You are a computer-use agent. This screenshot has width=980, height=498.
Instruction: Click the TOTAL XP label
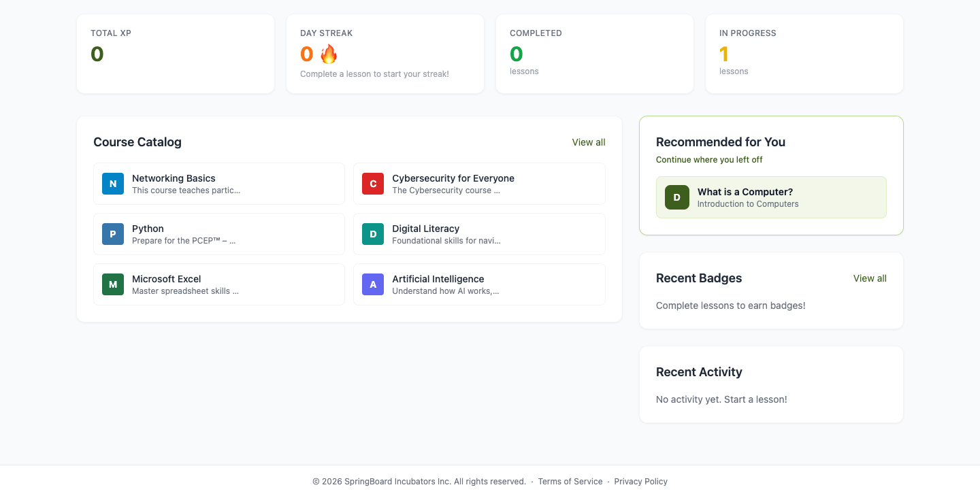coord(111,33)
